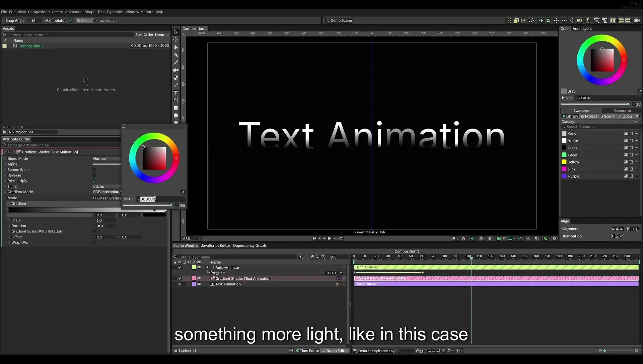Open the Graph Editor

[x=335, y=351]
